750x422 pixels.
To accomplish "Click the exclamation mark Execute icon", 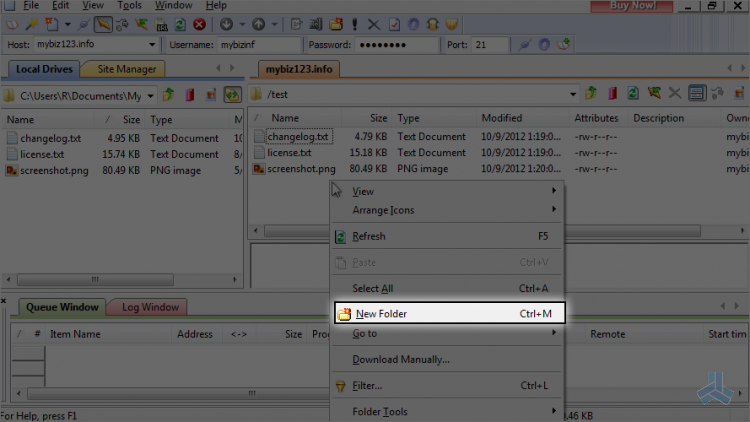I will point(354,24).
